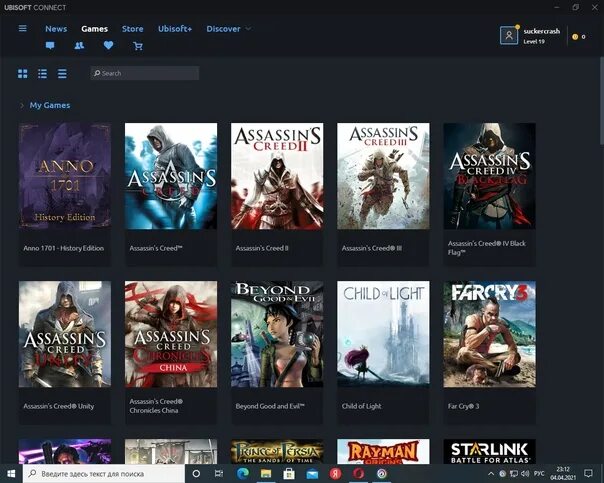The height and width of the screenshot is (483, 604).
Task: Open the hamburger main menu
Action: point(23,29)
